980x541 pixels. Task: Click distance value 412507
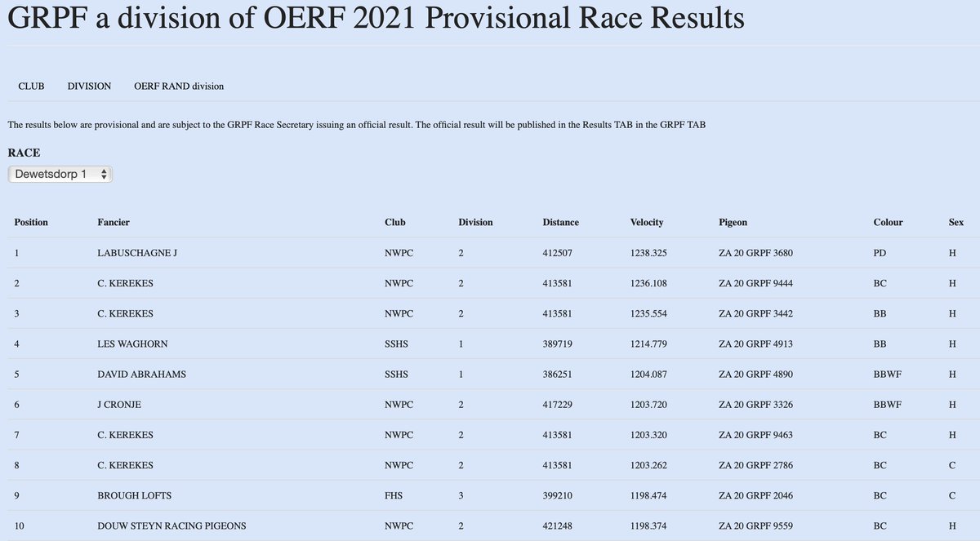click(558, 253)
